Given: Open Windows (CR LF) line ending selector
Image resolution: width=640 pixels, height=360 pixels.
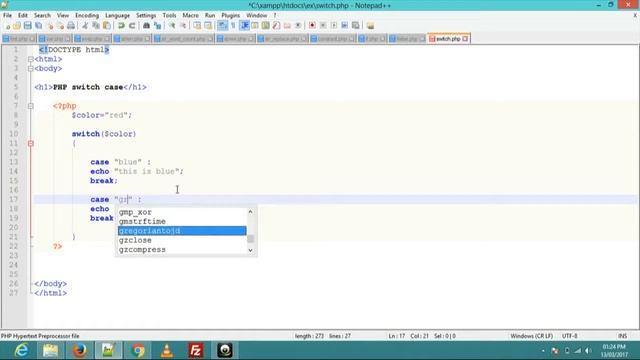Looking at the screenshot, I should pyautogui.click(x=531, y=336).
